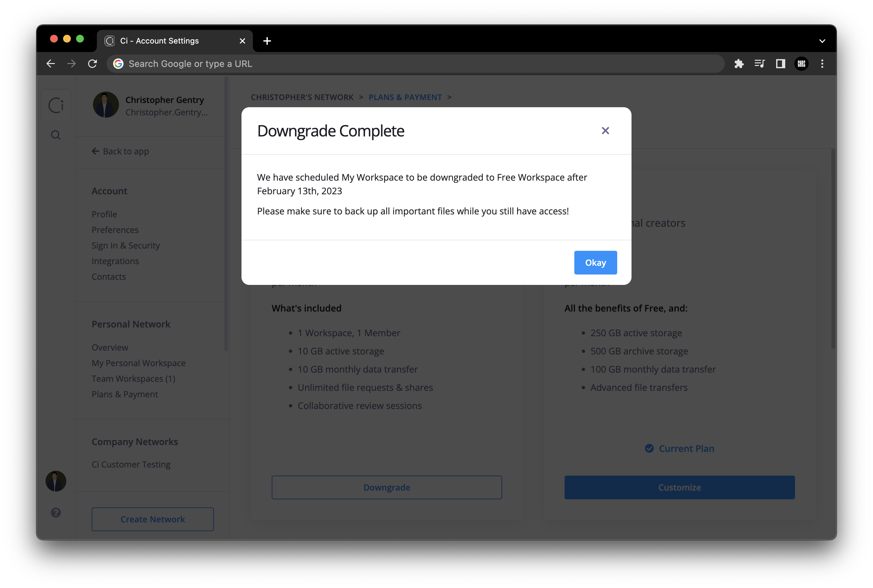Image resolution: width=873 pixels, height=588 pixels.
Task: Open Personal Network Overview
Action: tap(110, 347)
